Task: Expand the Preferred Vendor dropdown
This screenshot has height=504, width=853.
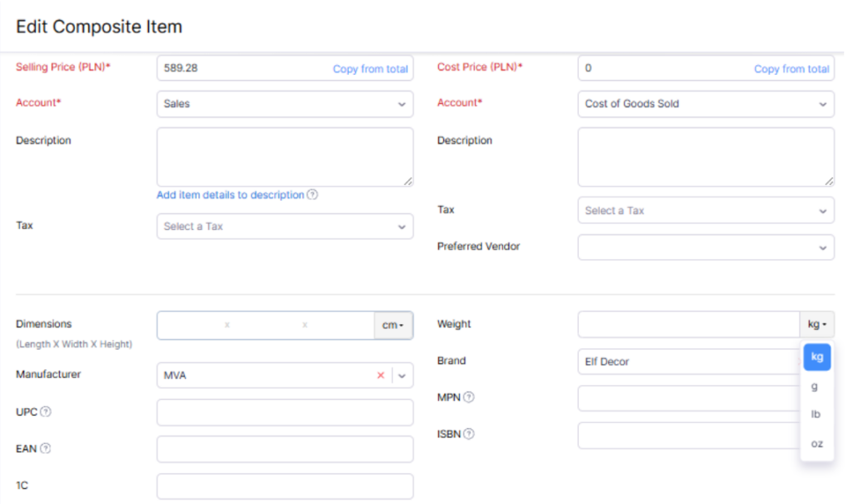Action: point(706,247)
